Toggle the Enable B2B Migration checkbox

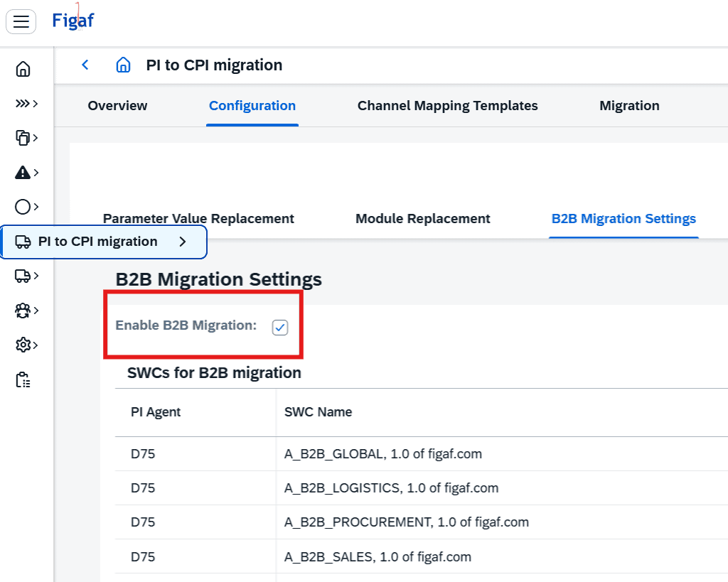click(280, 327)
